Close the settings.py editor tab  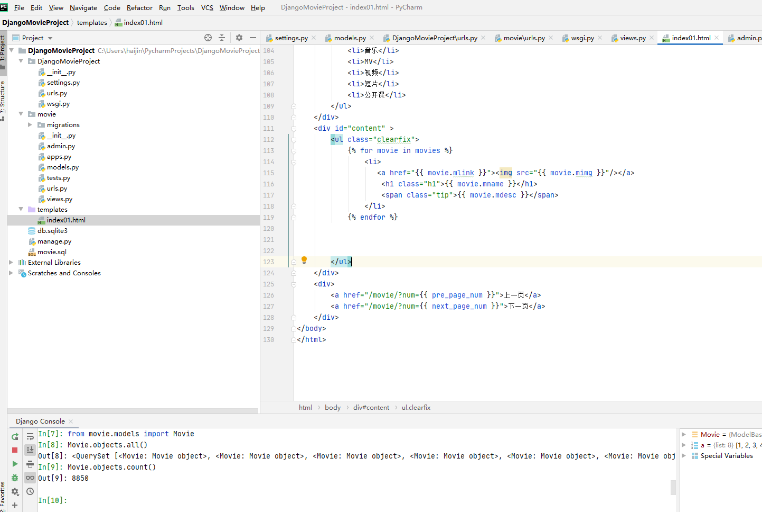pyautogui.click(x=314, y=37)
